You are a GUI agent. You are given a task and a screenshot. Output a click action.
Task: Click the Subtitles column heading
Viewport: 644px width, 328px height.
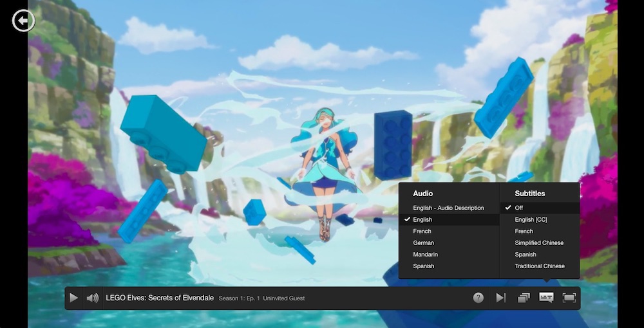pos(530,194)
